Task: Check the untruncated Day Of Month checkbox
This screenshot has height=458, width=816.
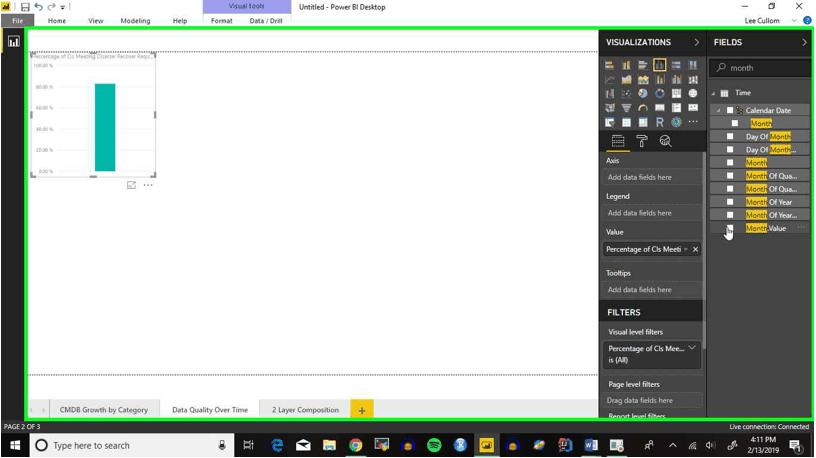Action: click(x=730, y=136)
